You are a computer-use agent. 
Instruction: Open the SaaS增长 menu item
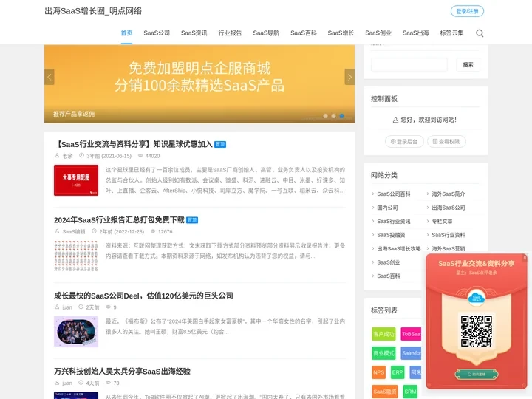(341, 33)
